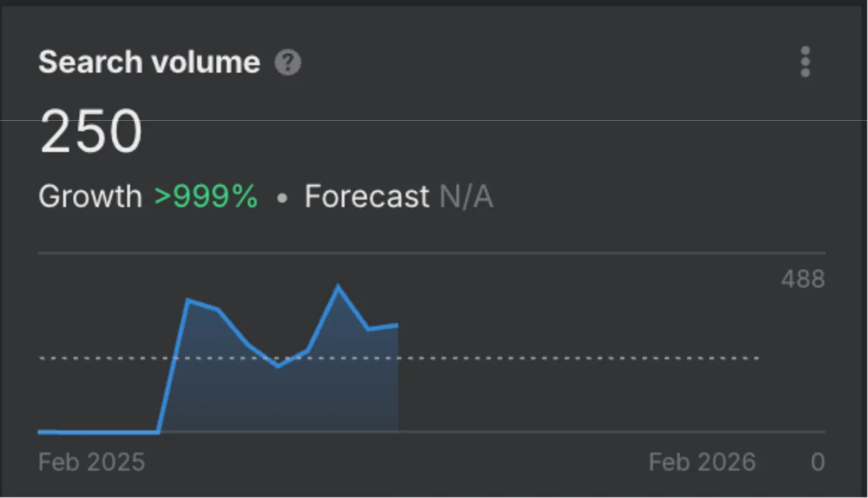Select the green >999% growth value
Viewport: 868px width, 498px height.
click(206, 197)
